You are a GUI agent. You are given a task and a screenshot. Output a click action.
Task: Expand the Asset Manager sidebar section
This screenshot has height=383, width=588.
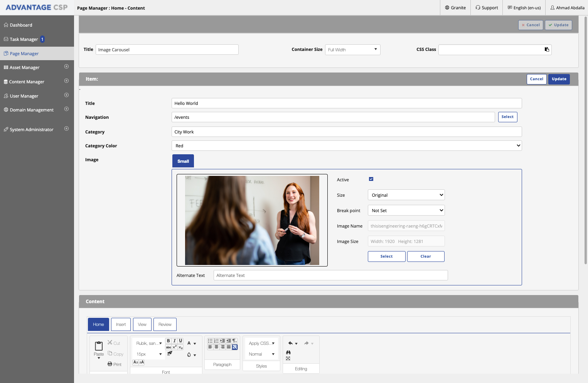[66, 67]
